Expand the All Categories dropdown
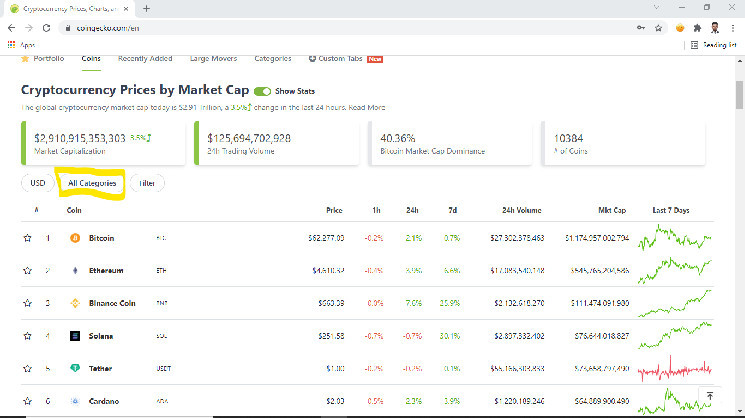Viewport: 745px width, 418px height. click(92, 183)
